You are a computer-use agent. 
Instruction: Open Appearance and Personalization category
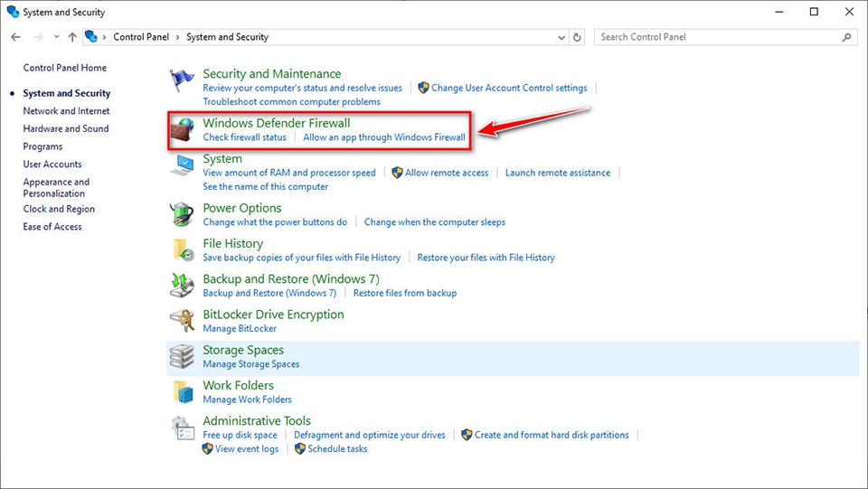[56, 187]
